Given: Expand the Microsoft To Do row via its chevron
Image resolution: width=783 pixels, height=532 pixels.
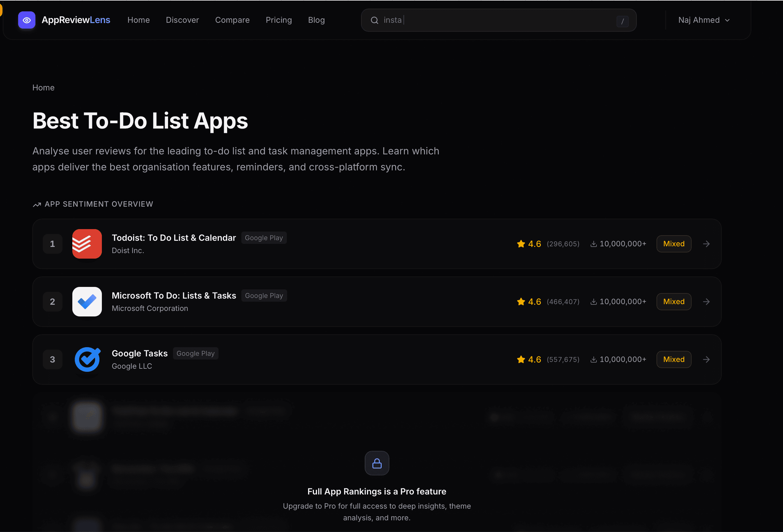Looking at the screenshot, I should point(706,302).
